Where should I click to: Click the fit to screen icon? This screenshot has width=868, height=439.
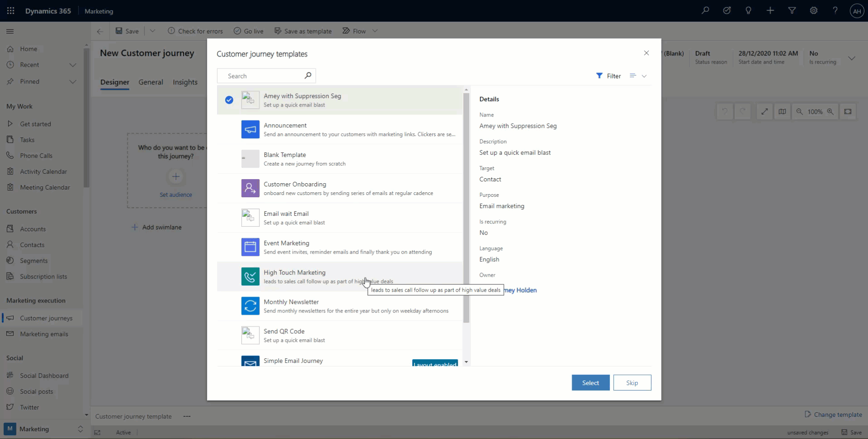click(x=848, y=112)
